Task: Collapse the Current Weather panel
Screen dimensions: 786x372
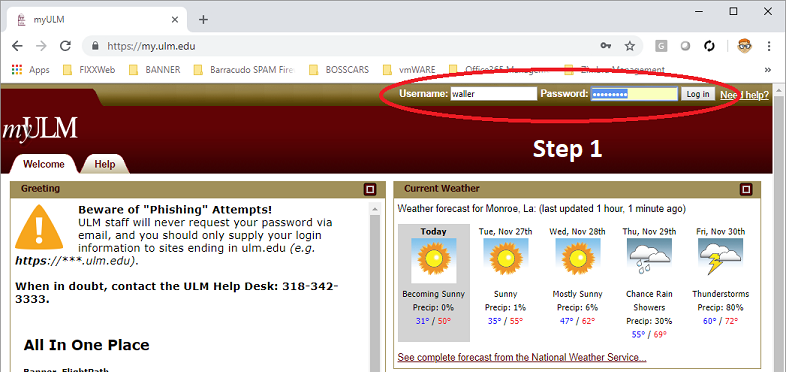Action: pos(746,189)
